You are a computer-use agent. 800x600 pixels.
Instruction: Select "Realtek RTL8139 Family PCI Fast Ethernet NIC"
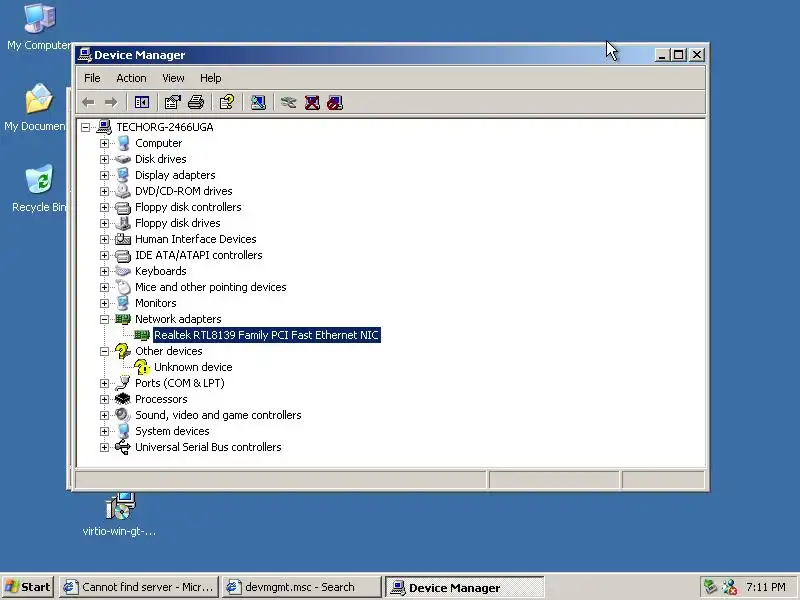[266, 335]
